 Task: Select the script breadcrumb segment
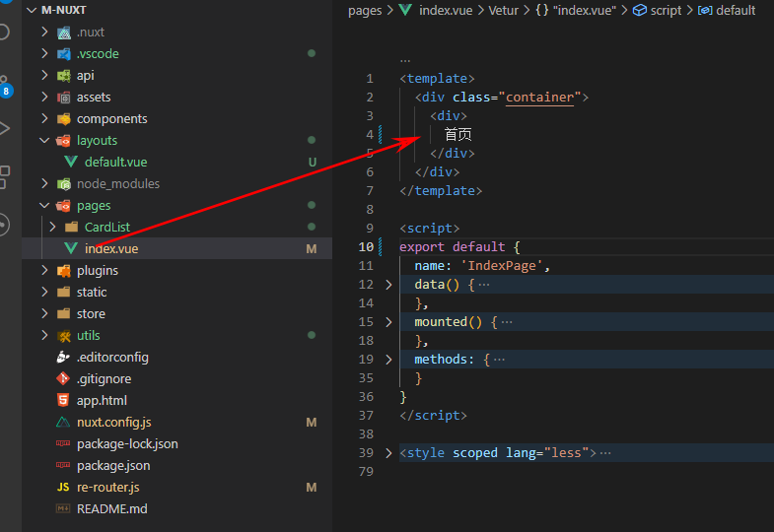click(x=661, y=10)
